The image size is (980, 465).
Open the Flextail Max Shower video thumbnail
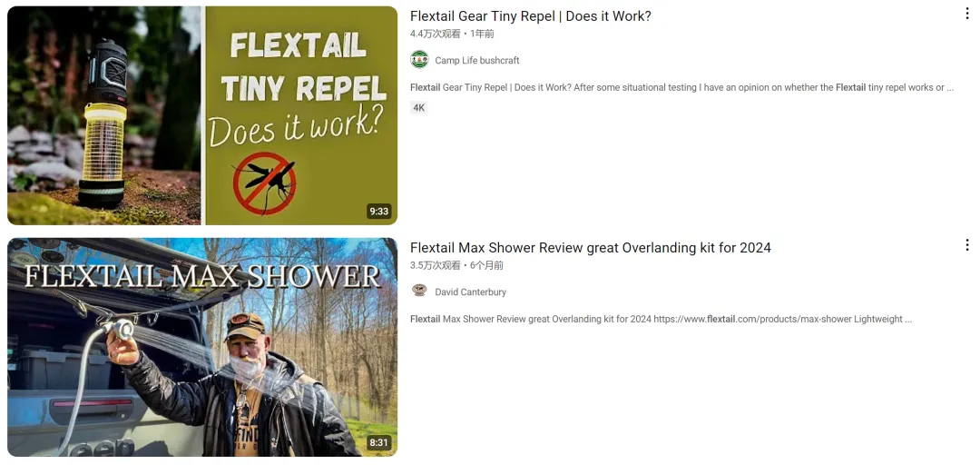coord(202,347)
